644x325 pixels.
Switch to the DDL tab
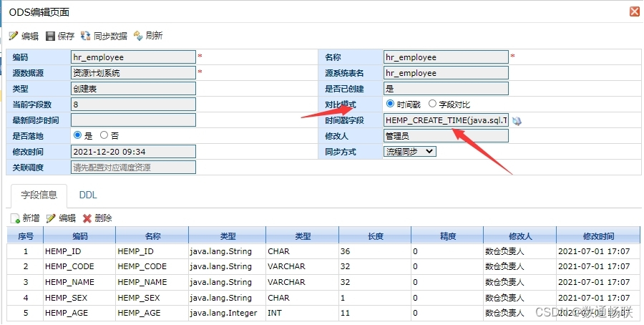[88, 195]
